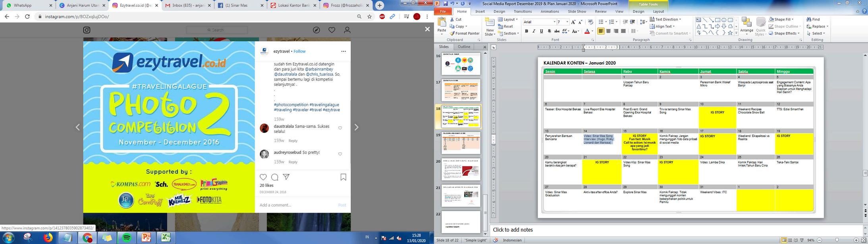Screen dimensions: 868x244
Task: Select Justify alignment button
Action: coord(623,31)
